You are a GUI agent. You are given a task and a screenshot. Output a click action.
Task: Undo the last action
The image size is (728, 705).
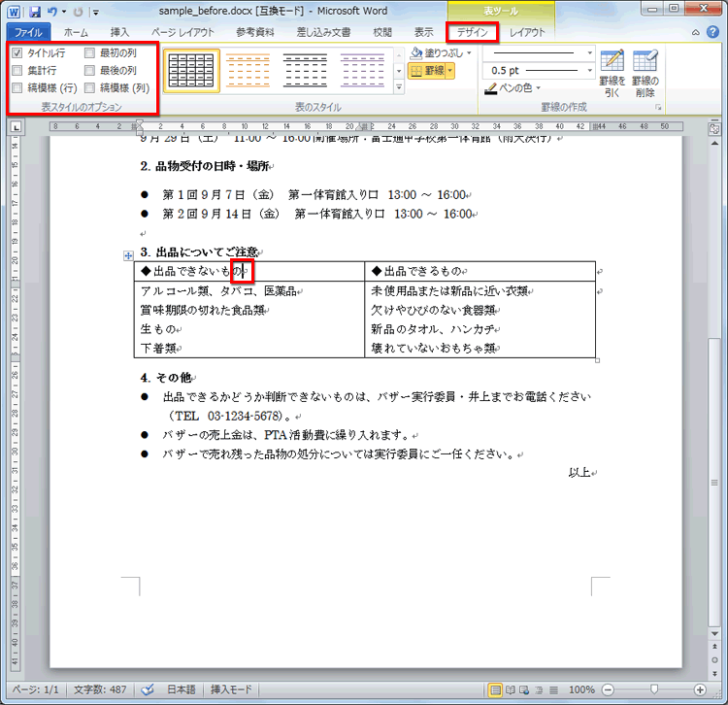coord(52,12)
